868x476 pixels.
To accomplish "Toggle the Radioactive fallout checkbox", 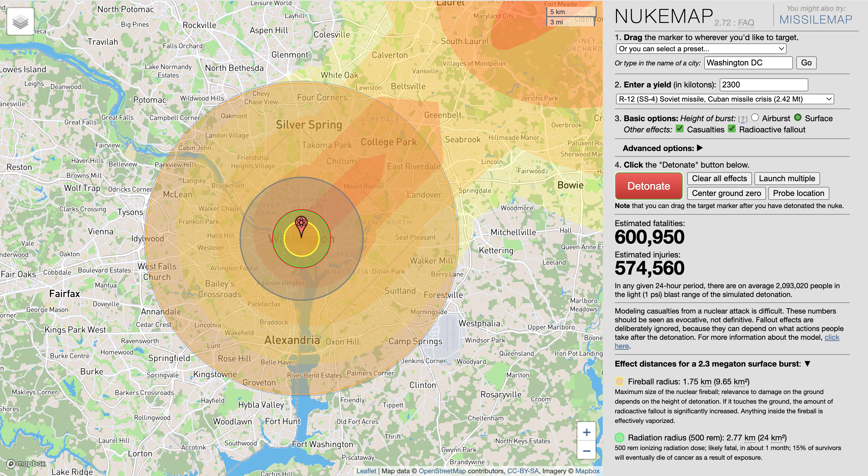I will (x=731, y=129).
